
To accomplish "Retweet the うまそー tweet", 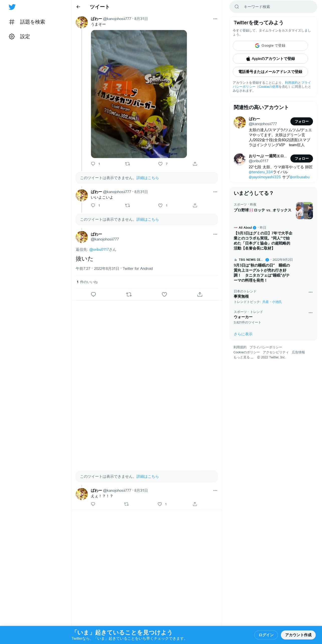I will coord(127,164).
